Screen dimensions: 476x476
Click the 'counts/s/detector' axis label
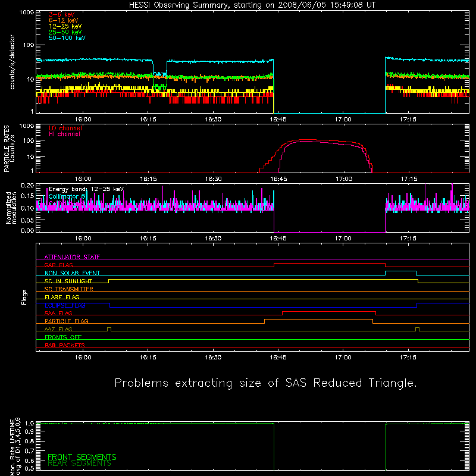click(12, 62)
